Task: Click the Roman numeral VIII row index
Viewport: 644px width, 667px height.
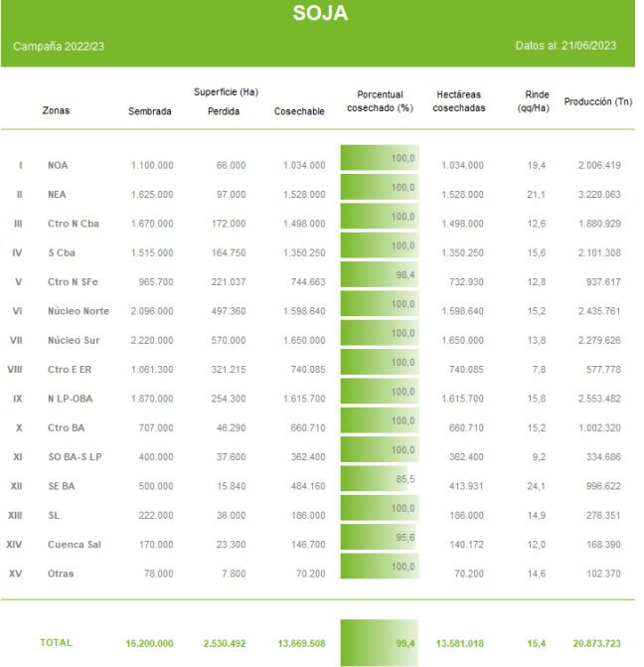Action: [15, 370]
